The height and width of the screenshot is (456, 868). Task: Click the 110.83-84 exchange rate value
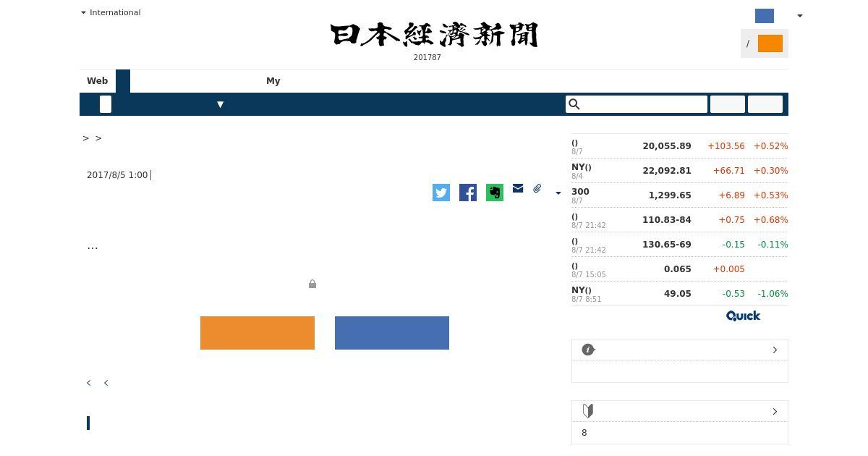(x=667, y=220)
